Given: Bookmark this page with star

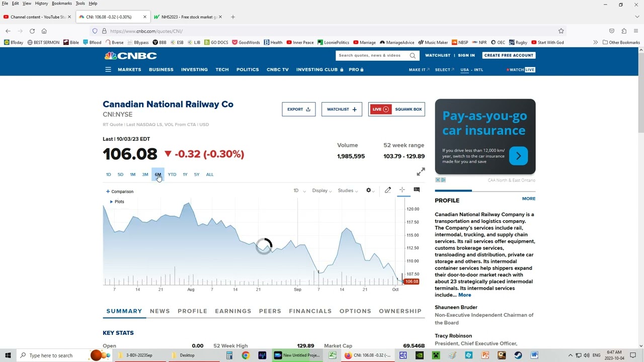Looking at the screenshot, I should click(561, 31).
